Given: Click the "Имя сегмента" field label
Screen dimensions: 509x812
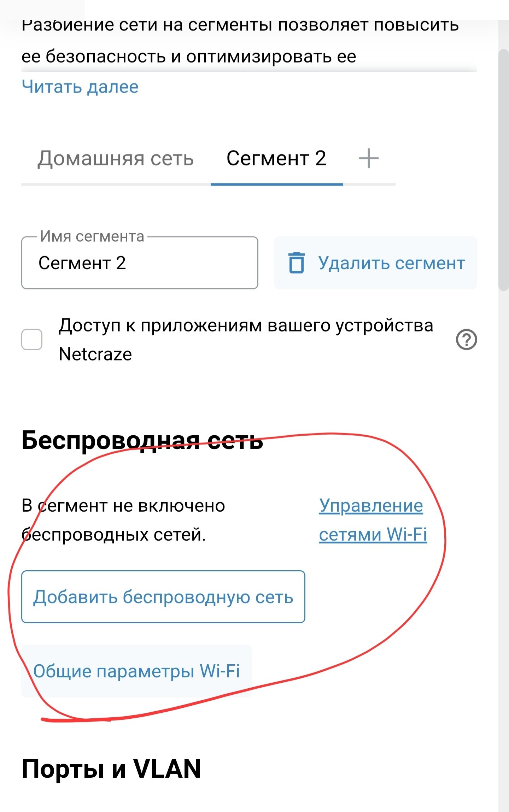Looking at the screenshot, I should coord(92,236).
